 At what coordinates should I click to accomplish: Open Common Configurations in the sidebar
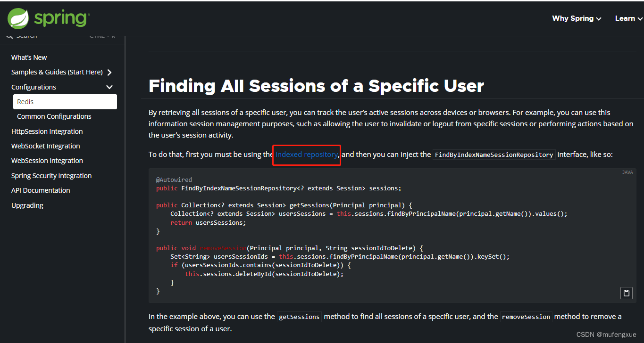[54, 116]
